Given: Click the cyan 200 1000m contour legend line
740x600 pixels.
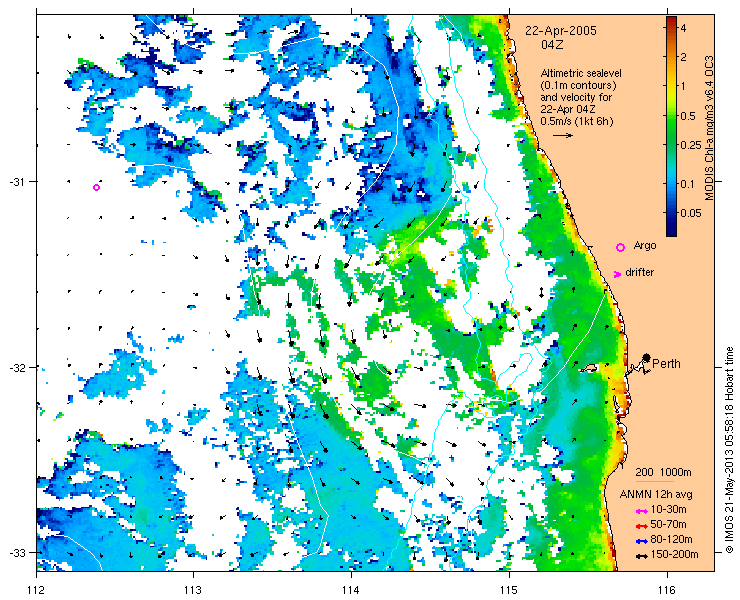Looking at the screenshot, I should [655, 482].
